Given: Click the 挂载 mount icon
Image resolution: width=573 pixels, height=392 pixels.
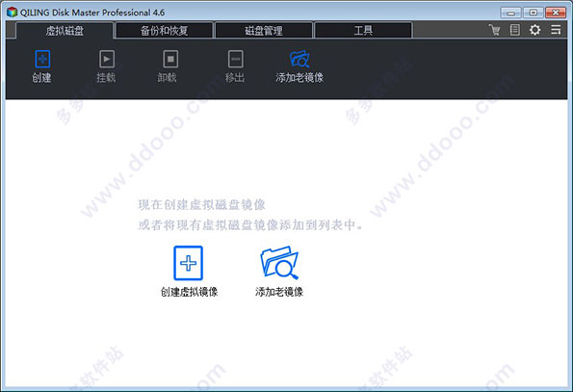Looking at the screenshot, I should tap(107, 59).
